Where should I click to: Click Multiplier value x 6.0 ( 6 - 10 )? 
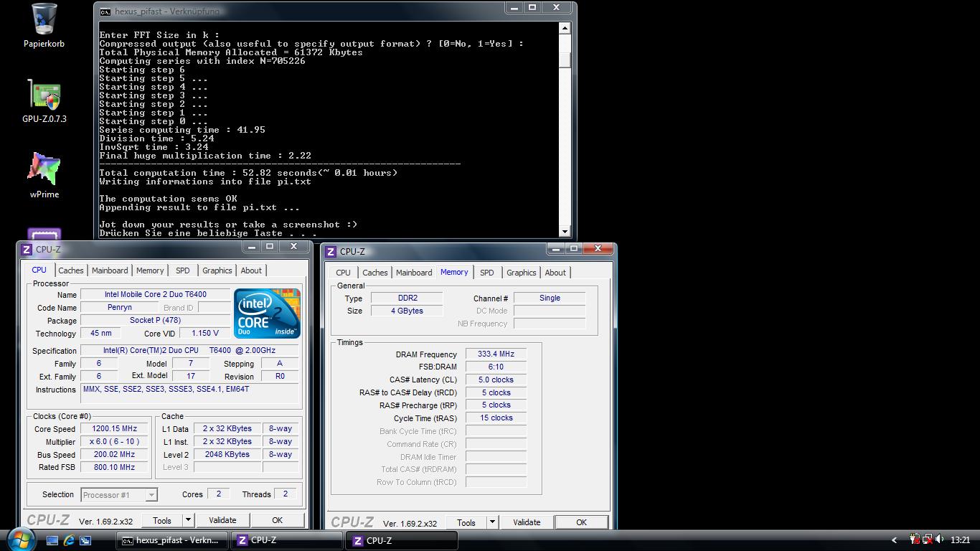[113, 441]
